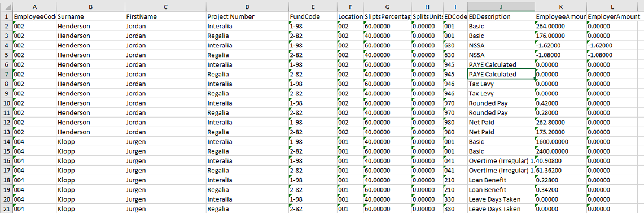Image resolution: width=644 pixels, height=213 pixels.
Task: Click the -1.62000 EmployeeAmount cell in row 4
Action: pos(560,45)
